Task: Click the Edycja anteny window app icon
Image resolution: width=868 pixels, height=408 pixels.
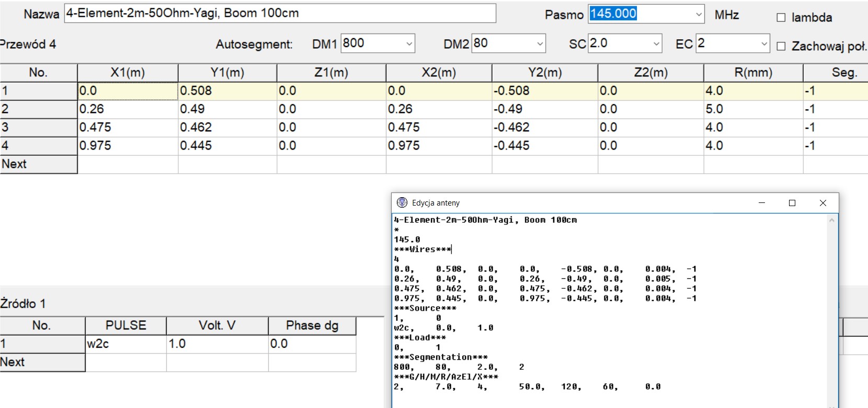Action: click(x=402, y=202)
